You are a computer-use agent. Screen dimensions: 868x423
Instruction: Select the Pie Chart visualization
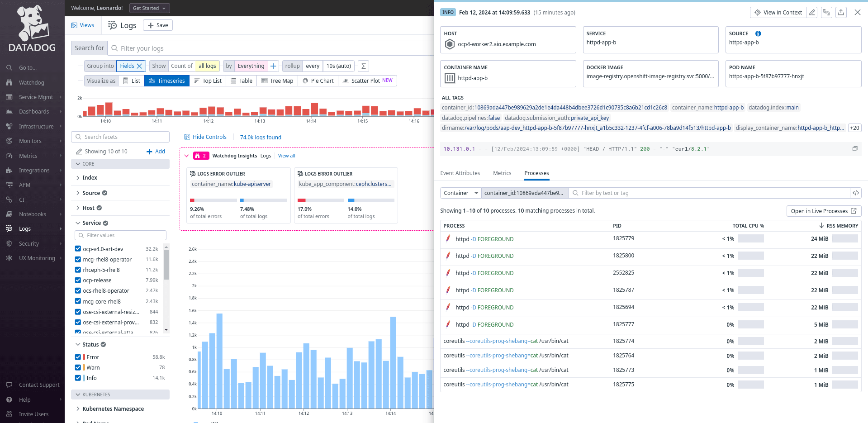pos(318,81)
